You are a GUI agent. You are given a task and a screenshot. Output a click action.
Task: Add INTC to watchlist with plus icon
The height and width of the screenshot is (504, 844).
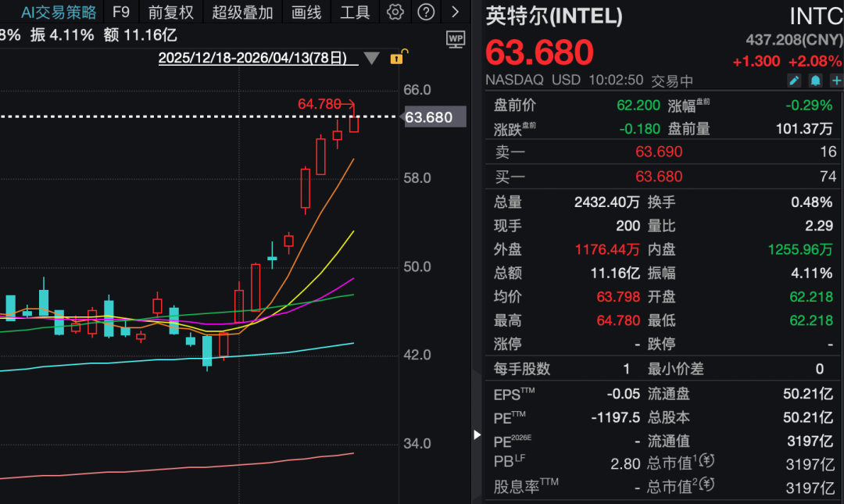point(836,80)
